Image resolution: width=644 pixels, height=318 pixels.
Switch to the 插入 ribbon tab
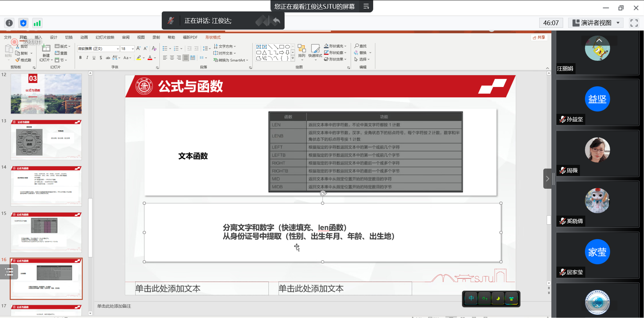38,37
